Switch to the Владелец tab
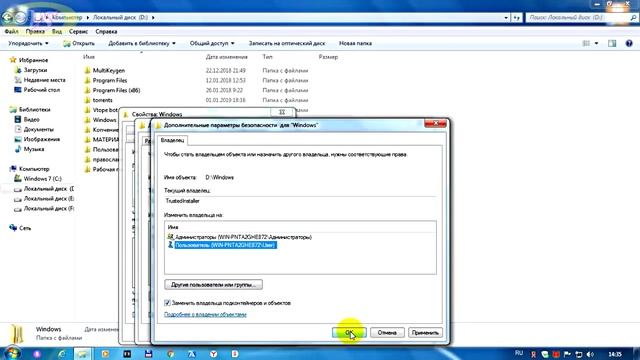Image resolution: width=640 pixels, height=360 pixels. click(172, 140)
